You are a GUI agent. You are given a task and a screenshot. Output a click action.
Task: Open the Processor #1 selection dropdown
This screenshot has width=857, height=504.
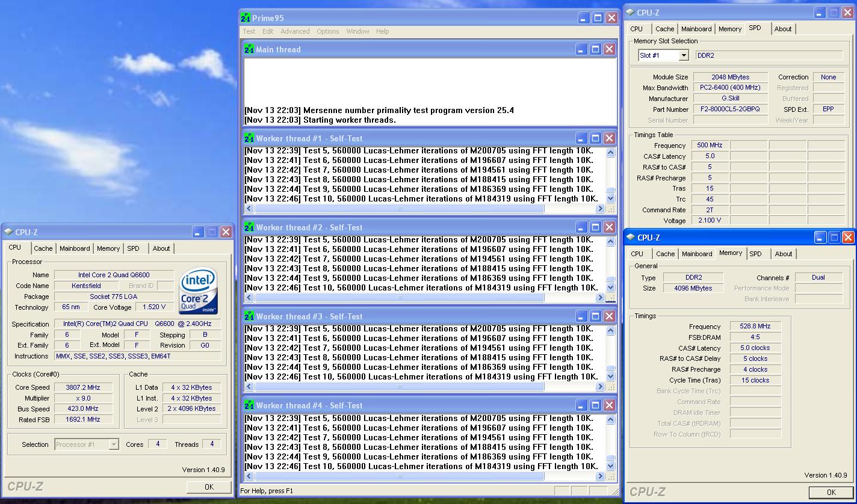pyautogui.click(x=114, y=444)
